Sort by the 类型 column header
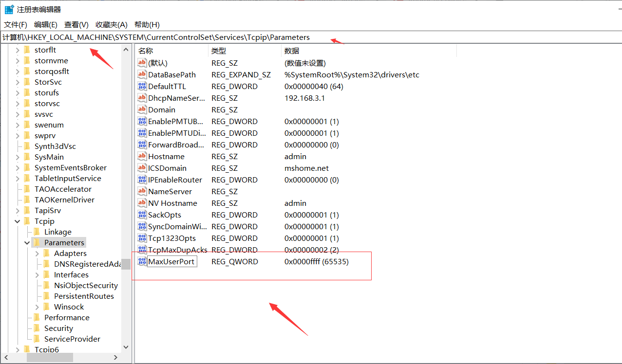Viewport: 622px width, 364px height. click(x=245, y=51)
